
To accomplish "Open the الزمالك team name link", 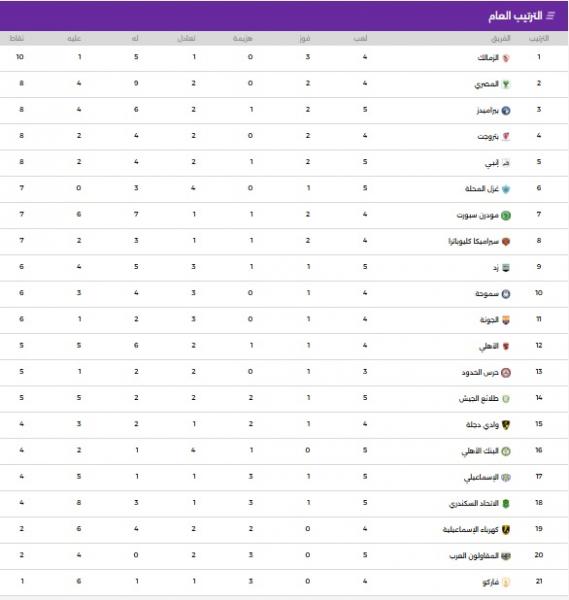I will pyautogui.click(x=488, y=58).
